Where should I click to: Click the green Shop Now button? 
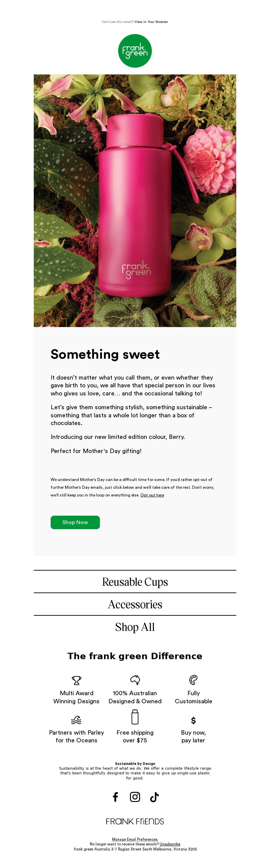75,522
